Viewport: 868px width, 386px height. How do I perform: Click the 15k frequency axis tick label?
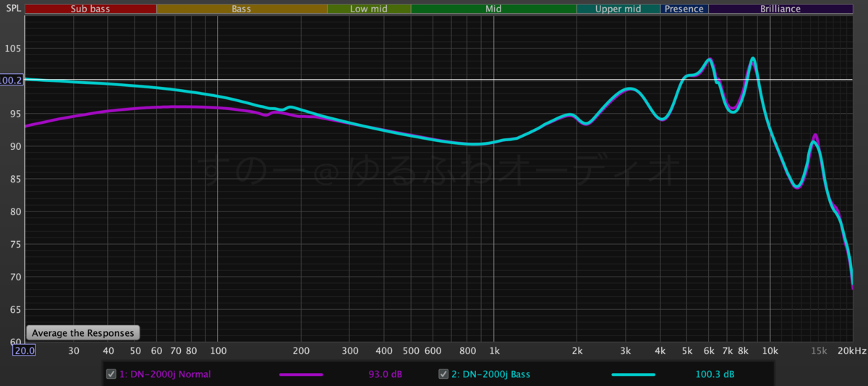coord(818,351)
